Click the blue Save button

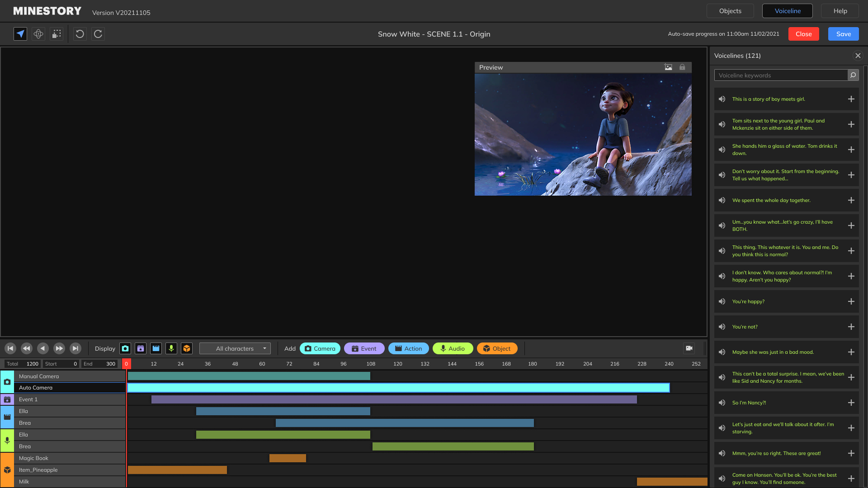(844, 34)
